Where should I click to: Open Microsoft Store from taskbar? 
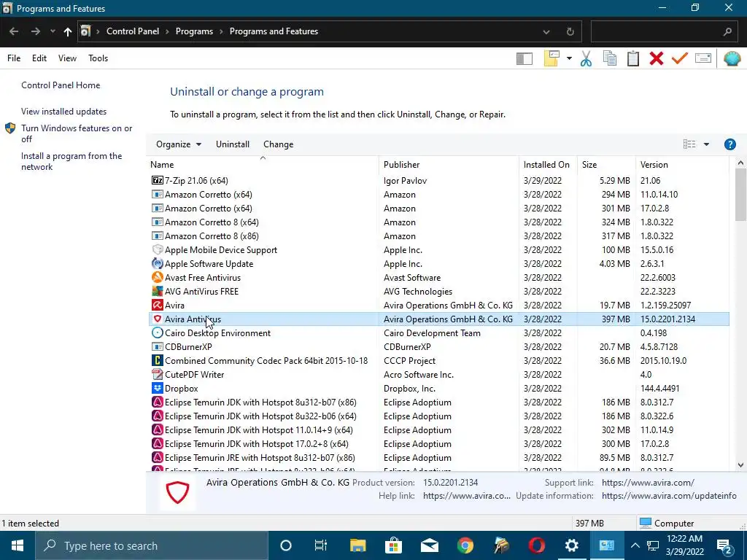point(393,545)
